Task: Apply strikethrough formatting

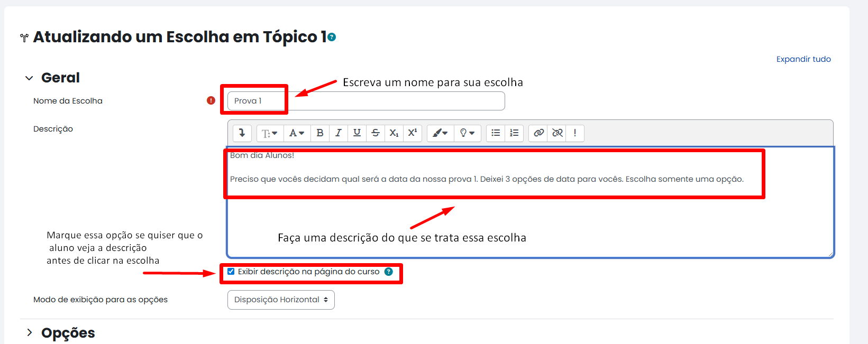Action: coord(376,133)
